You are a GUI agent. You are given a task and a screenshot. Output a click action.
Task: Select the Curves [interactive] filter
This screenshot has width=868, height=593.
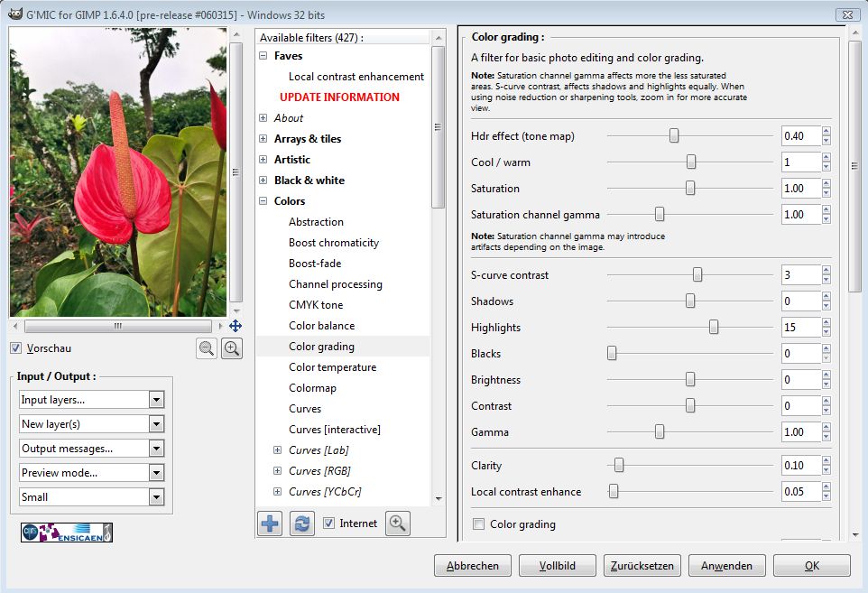tap(335, 430)
